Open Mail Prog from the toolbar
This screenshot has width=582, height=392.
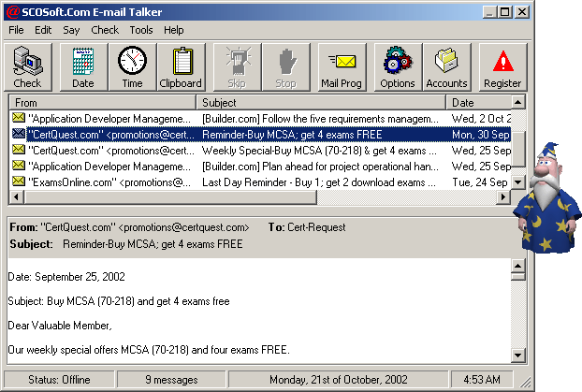coord(342,67)
